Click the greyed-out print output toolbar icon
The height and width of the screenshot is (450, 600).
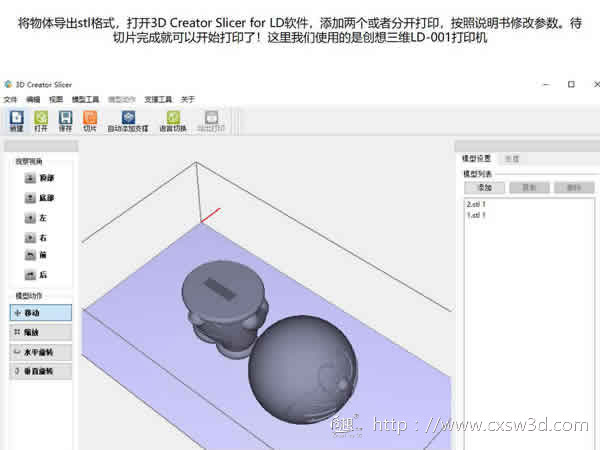tap(211, 117)
